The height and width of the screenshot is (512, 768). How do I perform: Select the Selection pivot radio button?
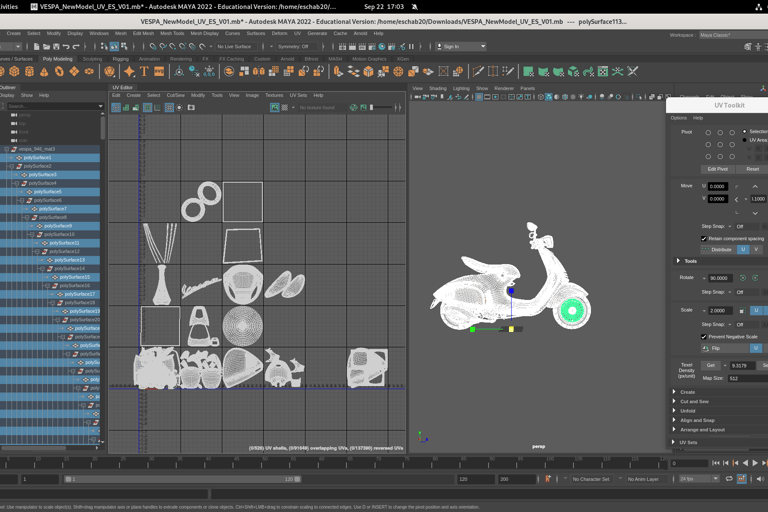[x=744, y=132]
